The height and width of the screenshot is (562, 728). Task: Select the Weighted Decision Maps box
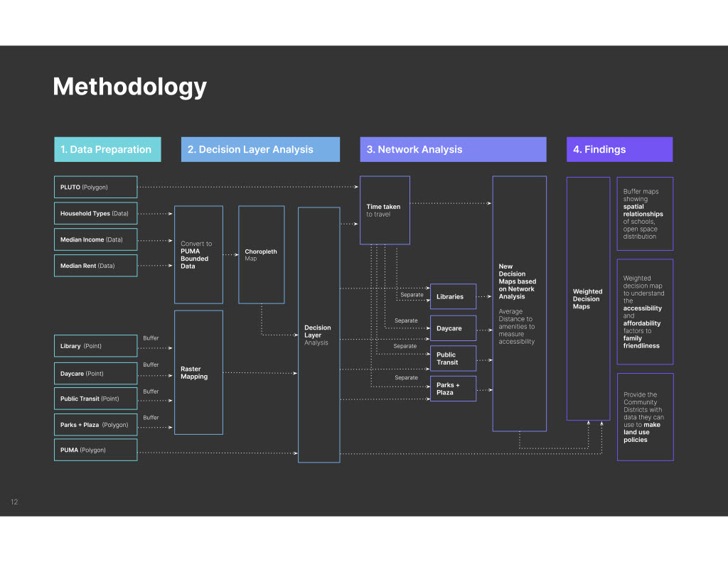point(588,299)
